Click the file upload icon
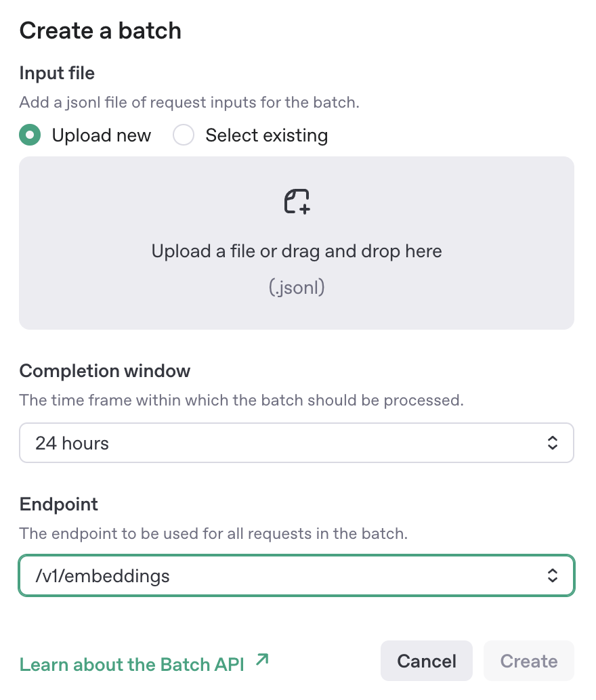The width and height of the screenshot is (596, 700). (297, 202)
